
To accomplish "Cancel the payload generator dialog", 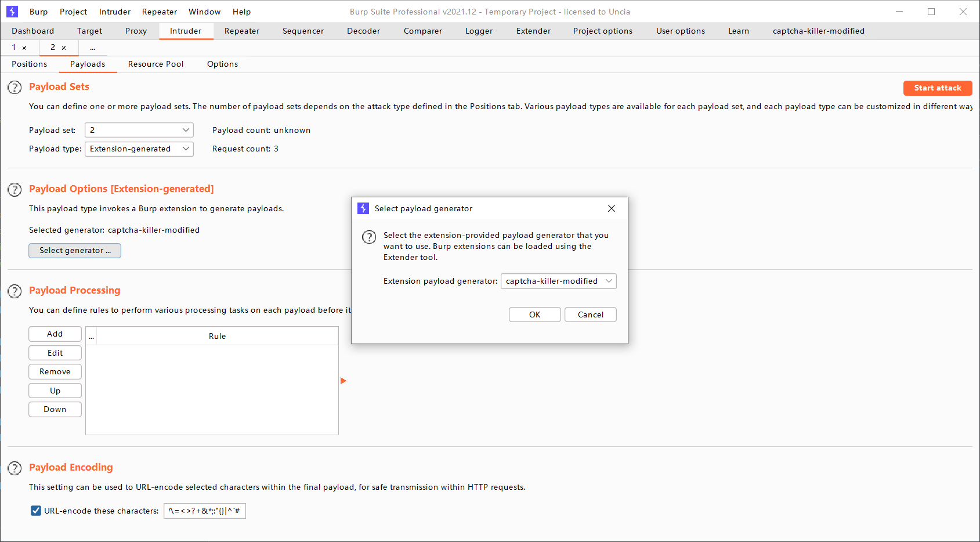I will click(591, 315).
